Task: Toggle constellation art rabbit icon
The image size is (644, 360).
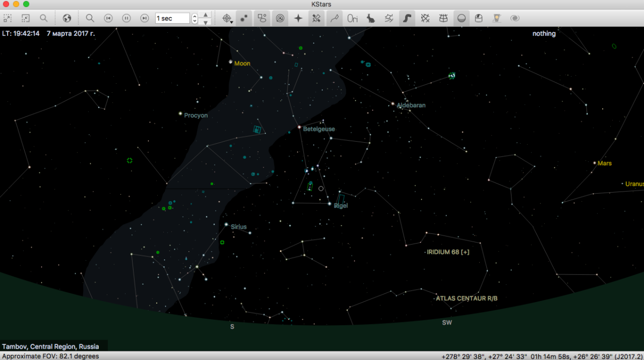Action: [371, 18]
